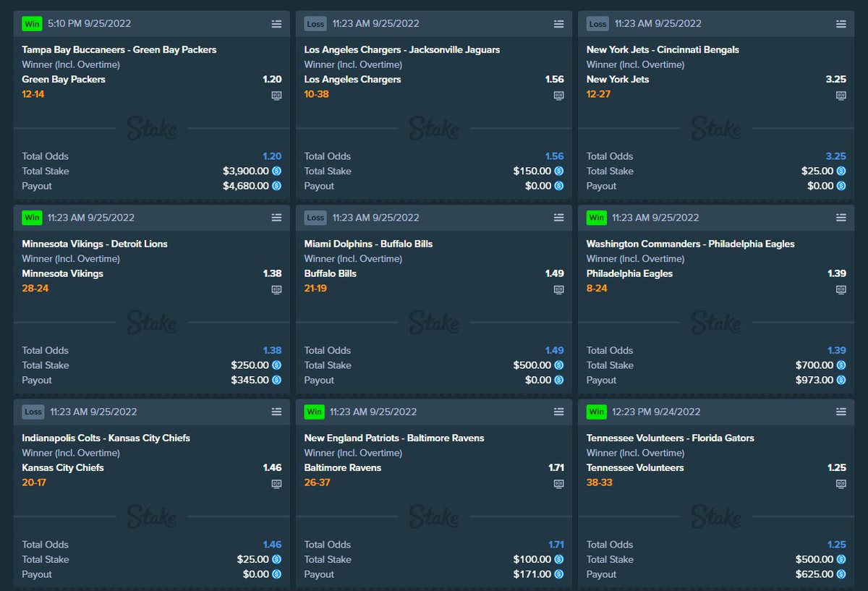Click the 12:23 PM 9/24/2022 timestamp
868x591 pixels.
pyautogui.click(x=656, y=412)
